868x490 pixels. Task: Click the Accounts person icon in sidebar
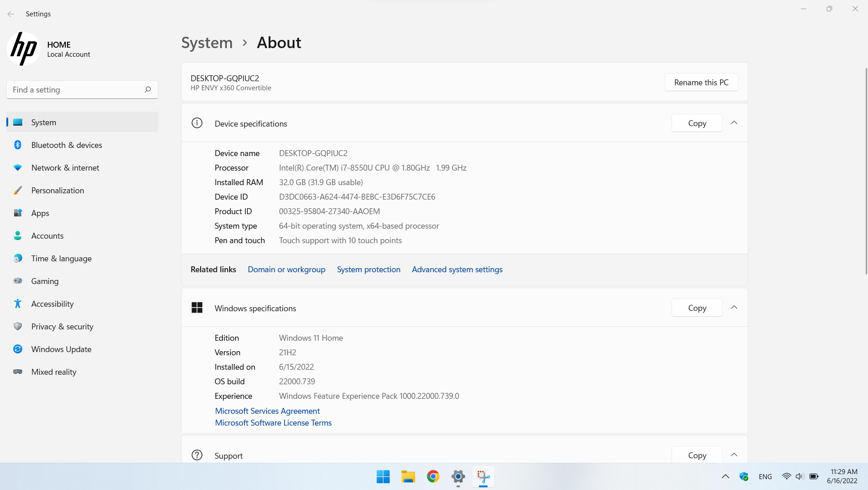(x=18, y=235)
